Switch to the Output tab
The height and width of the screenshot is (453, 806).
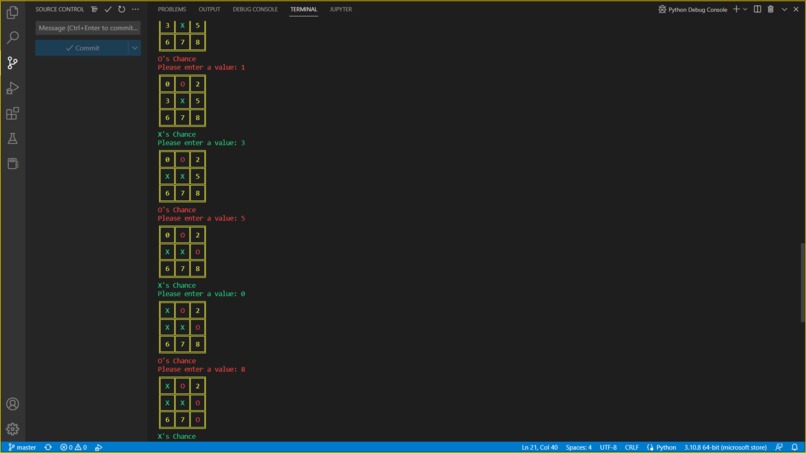(209, 9)
